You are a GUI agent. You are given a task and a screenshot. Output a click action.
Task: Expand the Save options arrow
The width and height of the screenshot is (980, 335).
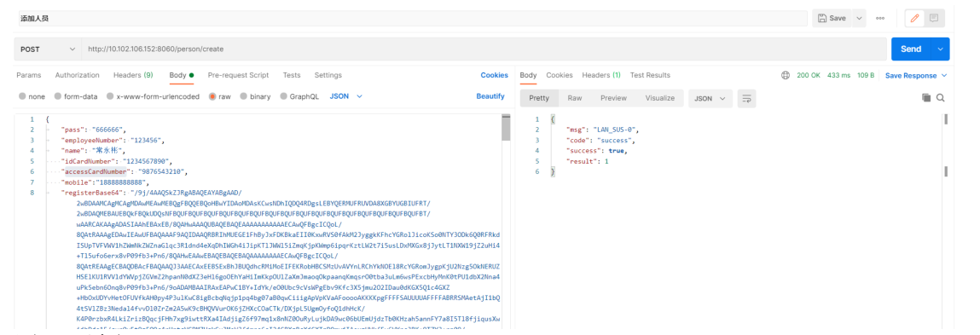point(859,19)
